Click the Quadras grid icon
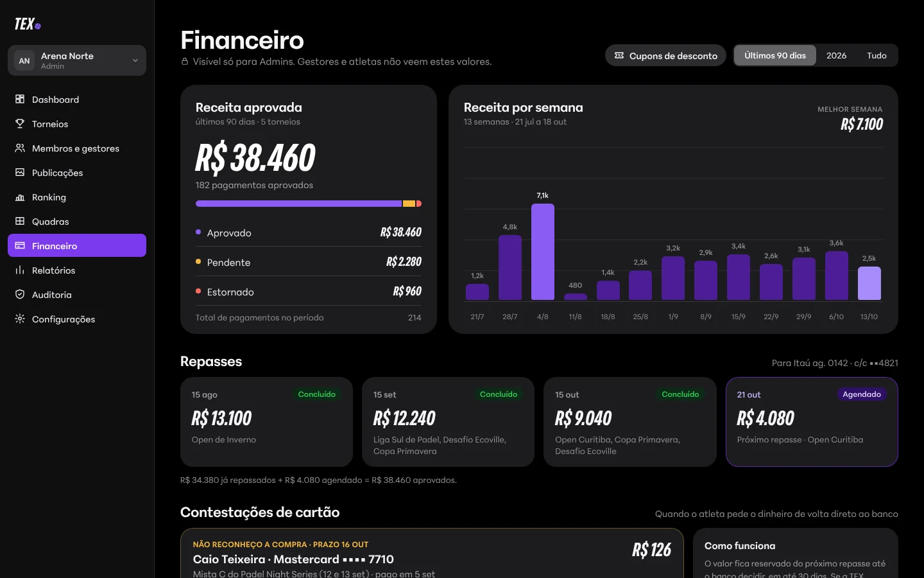The width and height of the screenshot is (924, 578). tap(20, 222)
